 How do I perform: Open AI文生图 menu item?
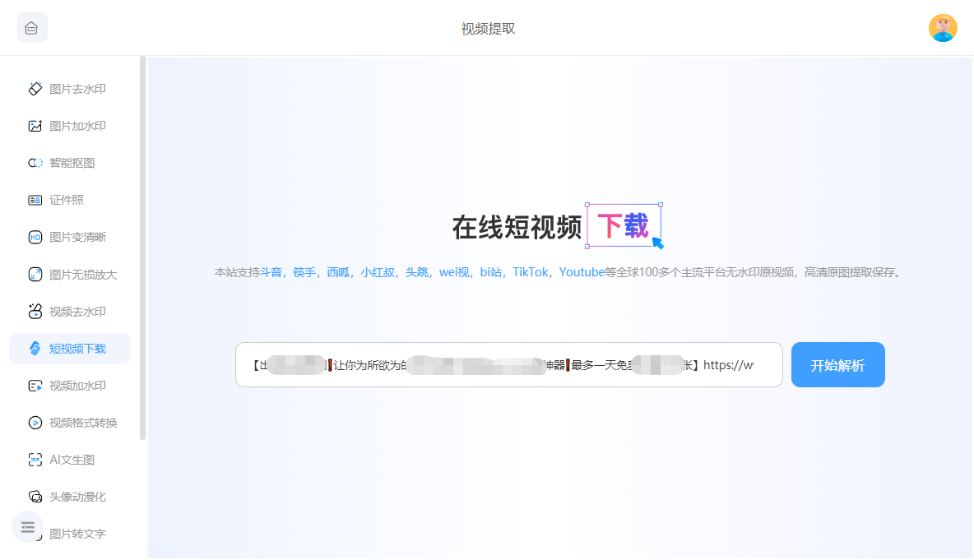pos(70,460)
